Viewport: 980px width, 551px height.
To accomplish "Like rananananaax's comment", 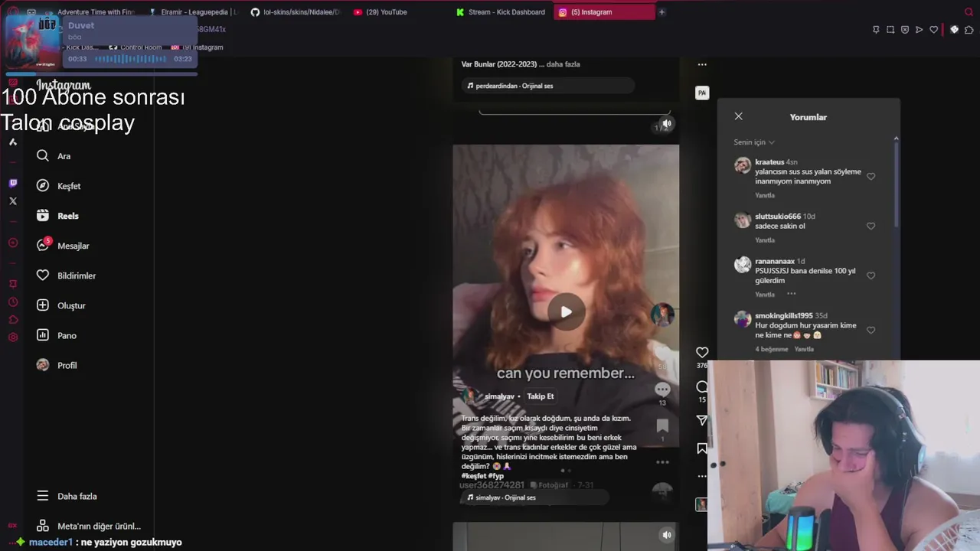I will (x=871, y=275).
